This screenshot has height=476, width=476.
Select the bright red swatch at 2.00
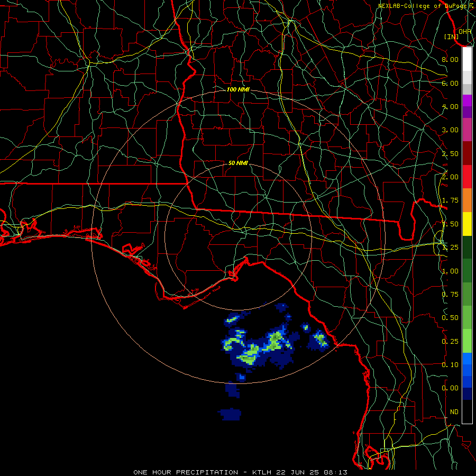[x=467, y=177]
